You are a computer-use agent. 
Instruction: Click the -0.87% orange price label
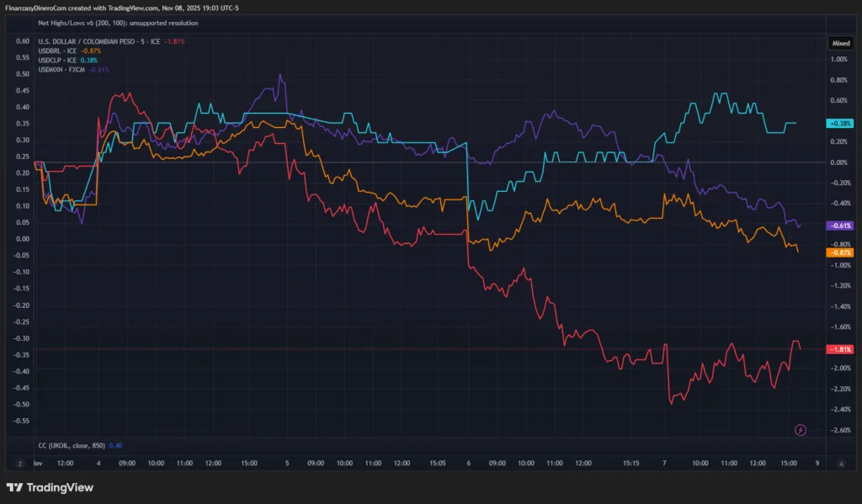point(840,252)
